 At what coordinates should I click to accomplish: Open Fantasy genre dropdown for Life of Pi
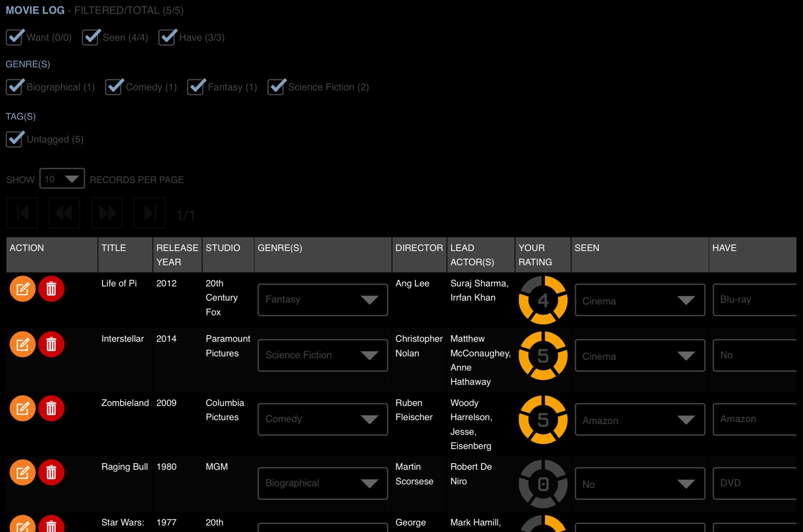click(323, 300)
